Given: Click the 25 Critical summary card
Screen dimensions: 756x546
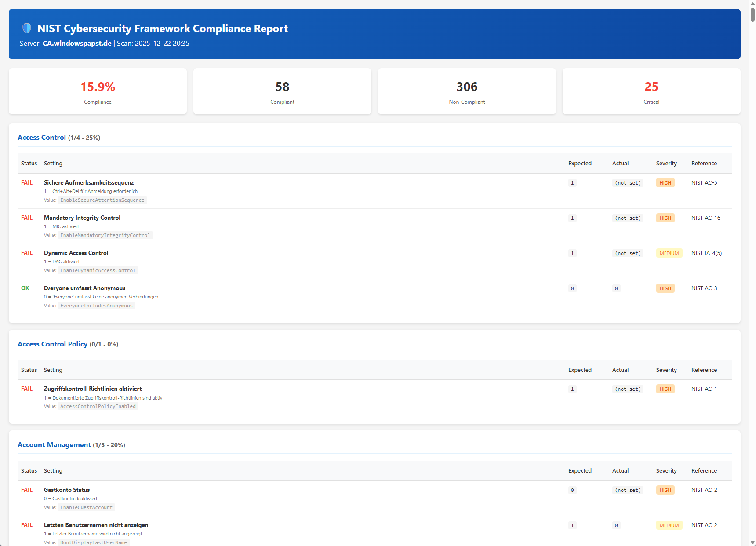Looking at the screenshot, I should pos(651,91).
